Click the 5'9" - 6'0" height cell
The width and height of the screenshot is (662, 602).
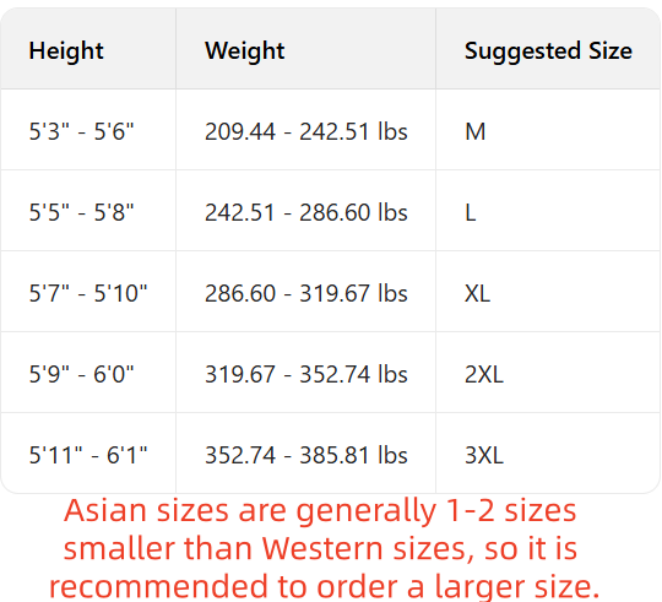[x=81, y=374]
